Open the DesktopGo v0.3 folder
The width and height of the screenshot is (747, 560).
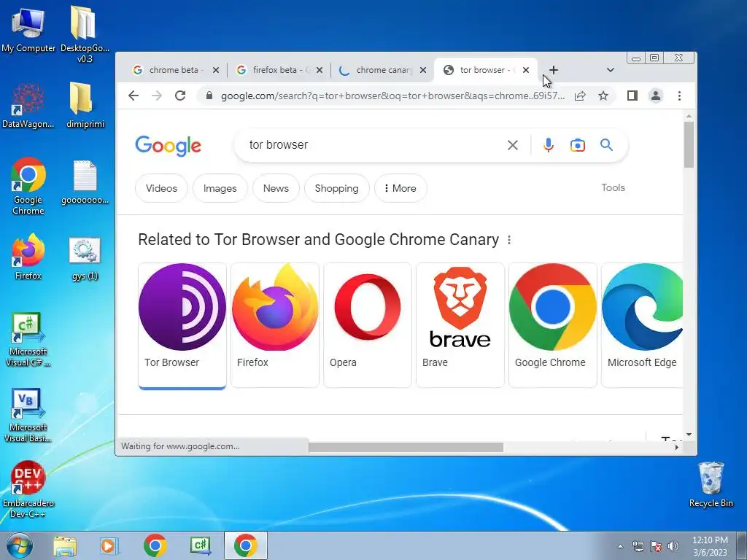(85, 34)
